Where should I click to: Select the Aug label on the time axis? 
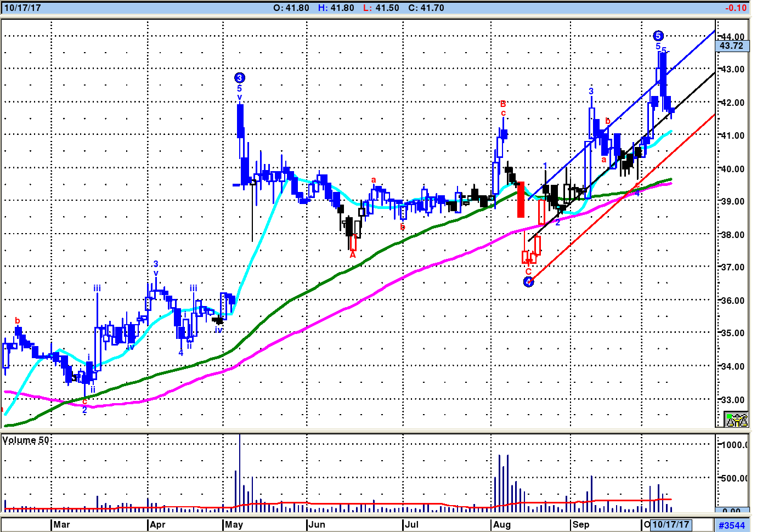click(502, 525)
